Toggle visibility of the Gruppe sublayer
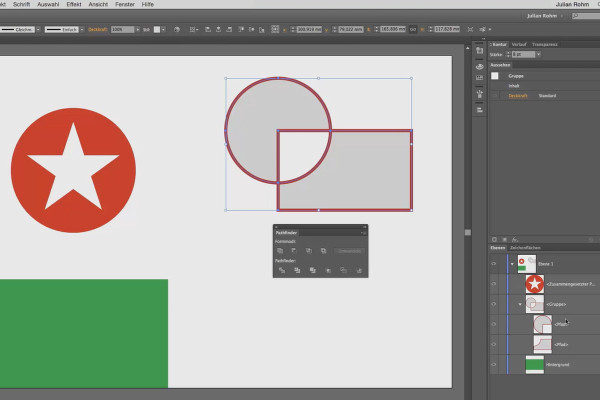 494,304
